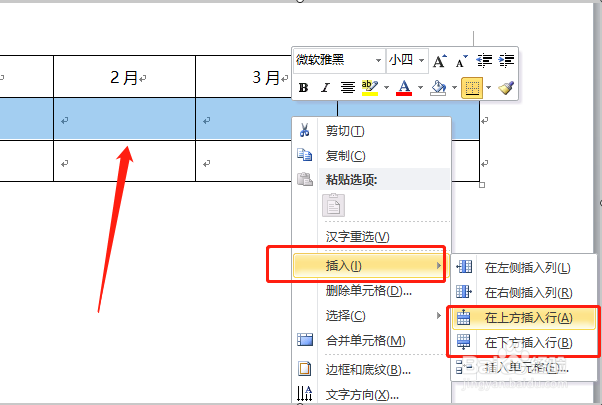Open the font name box 微软雅黑
This screenshot has width=602, height=405.
pos(339,61)
